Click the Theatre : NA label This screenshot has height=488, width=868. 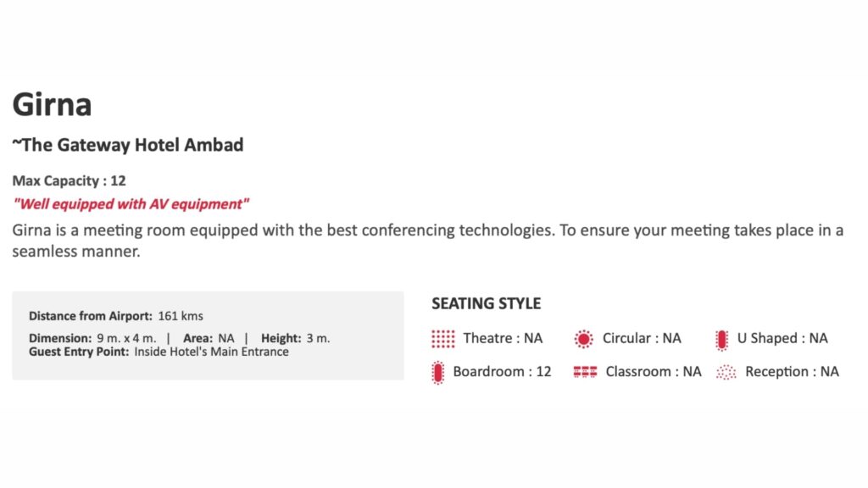[x=503, y=339]
